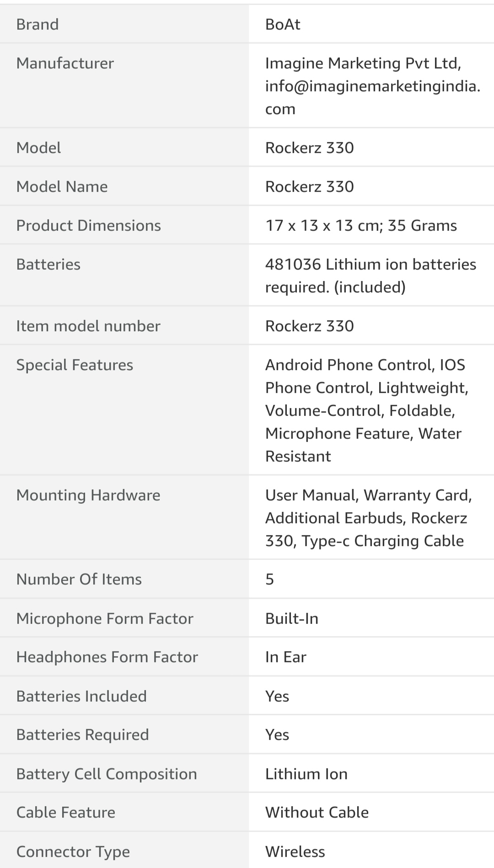Image resolution: width=494 pixels, height=868 pixels.
Task: Select the Manufacturer row label
Action: (65, 63)
